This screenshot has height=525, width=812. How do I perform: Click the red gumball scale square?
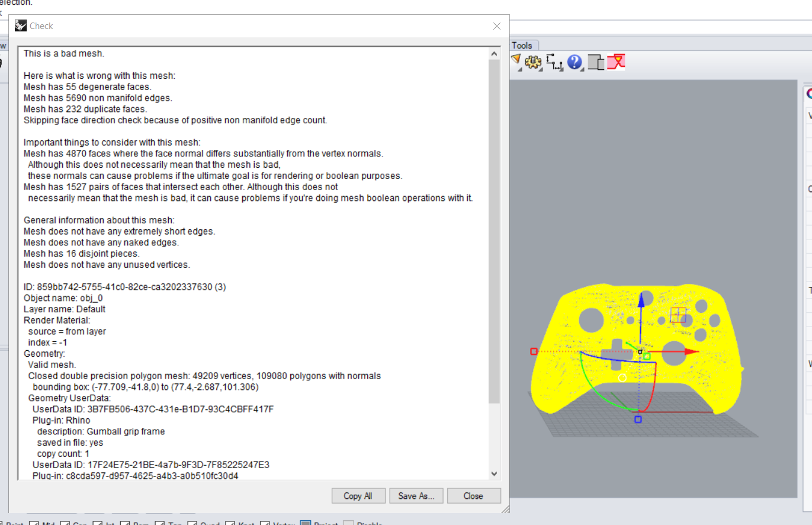[x=534, y=351]
